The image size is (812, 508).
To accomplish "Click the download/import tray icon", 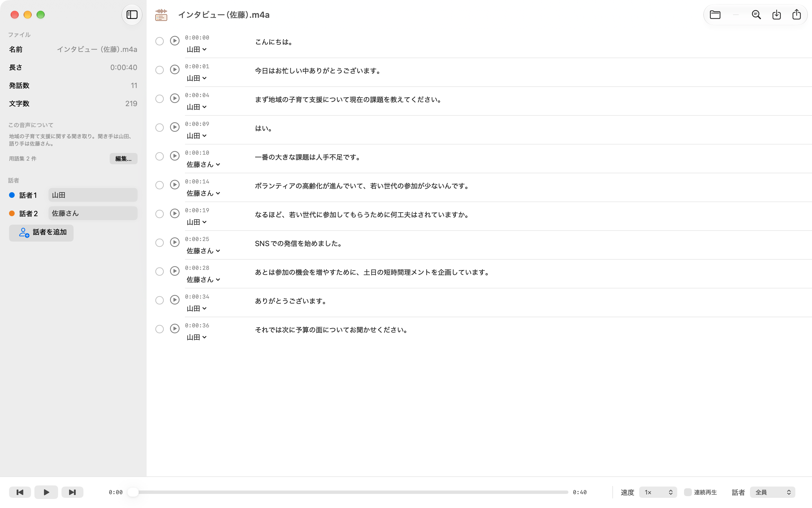I will coord(776,14).
